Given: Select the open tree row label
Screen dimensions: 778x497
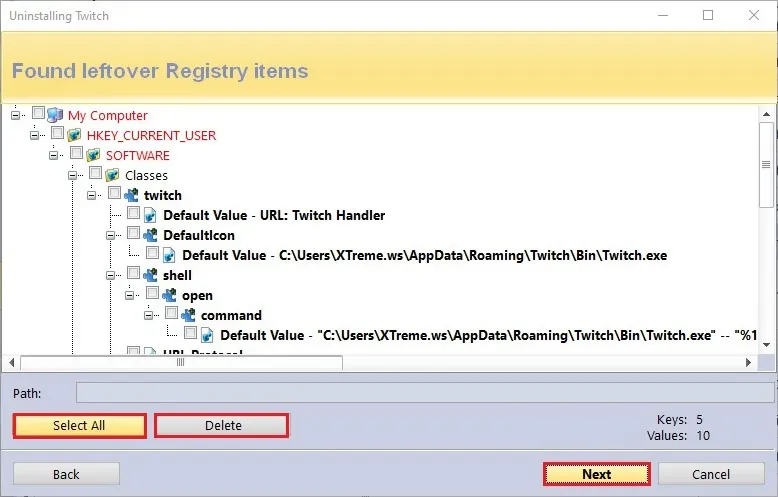Looking at the screenshot, I should click(197, 296).
